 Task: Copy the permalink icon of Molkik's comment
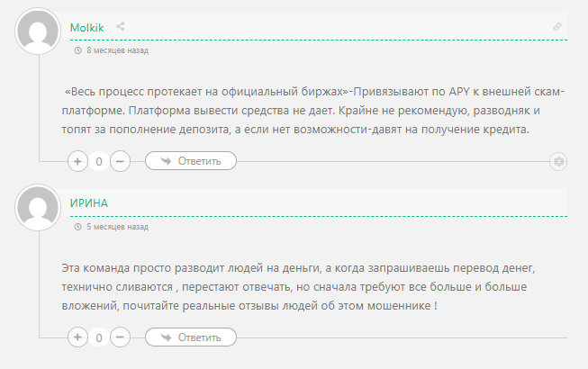click(x=557, y=27)
